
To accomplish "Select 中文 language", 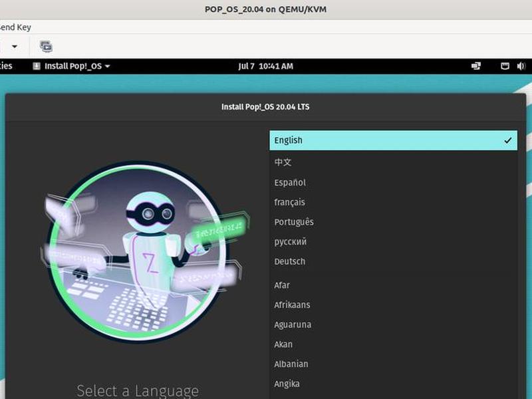I will pos(393,162).
